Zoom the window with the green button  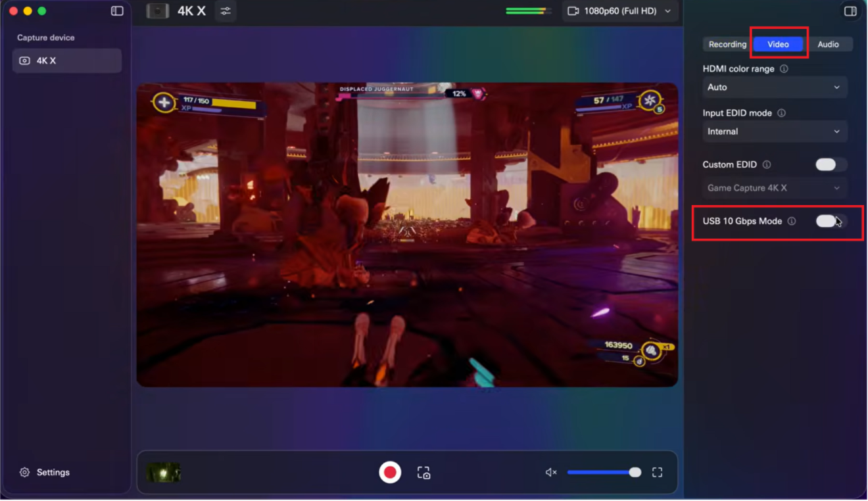tap(42, 11)
